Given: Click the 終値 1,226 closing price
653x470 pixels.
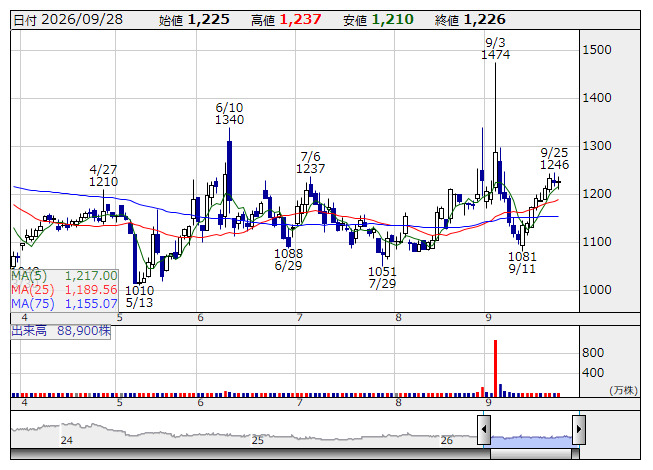Looking at the screenshot, I should 470,20.
